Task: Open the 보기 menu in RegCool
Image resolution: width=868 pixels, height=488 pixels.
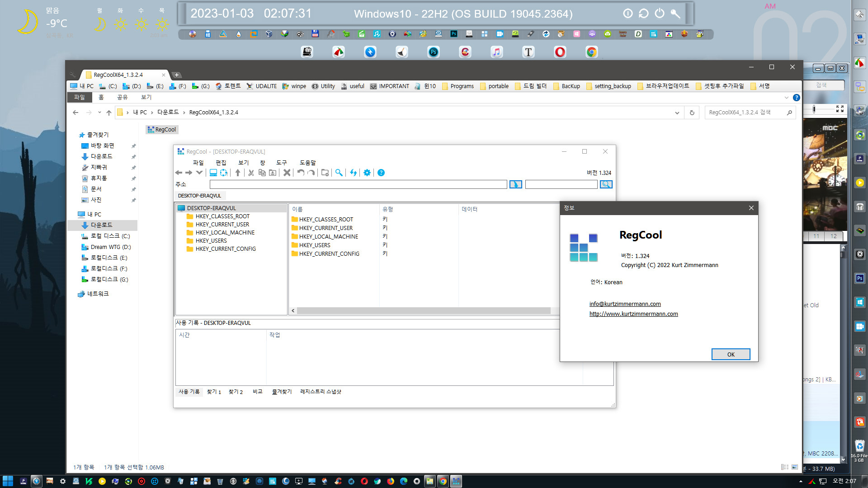Action: (x=243, y=163)
